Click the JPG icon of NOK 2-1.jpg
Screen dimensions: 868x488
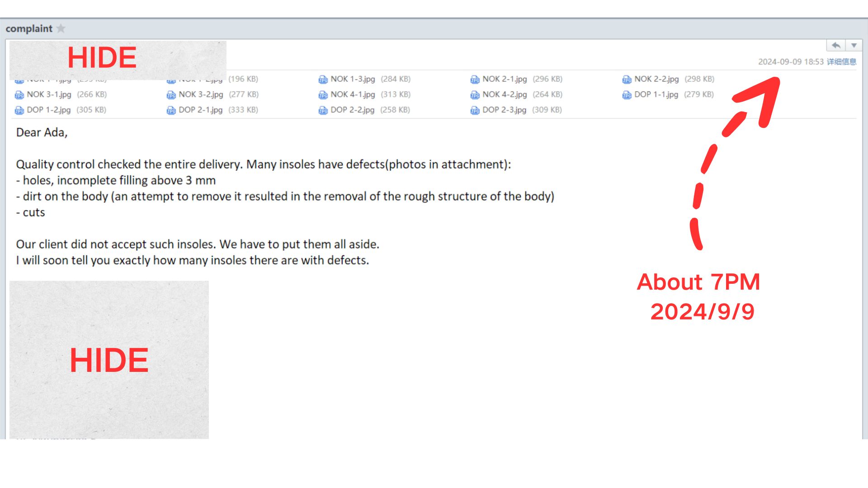[x=475, y=80]
